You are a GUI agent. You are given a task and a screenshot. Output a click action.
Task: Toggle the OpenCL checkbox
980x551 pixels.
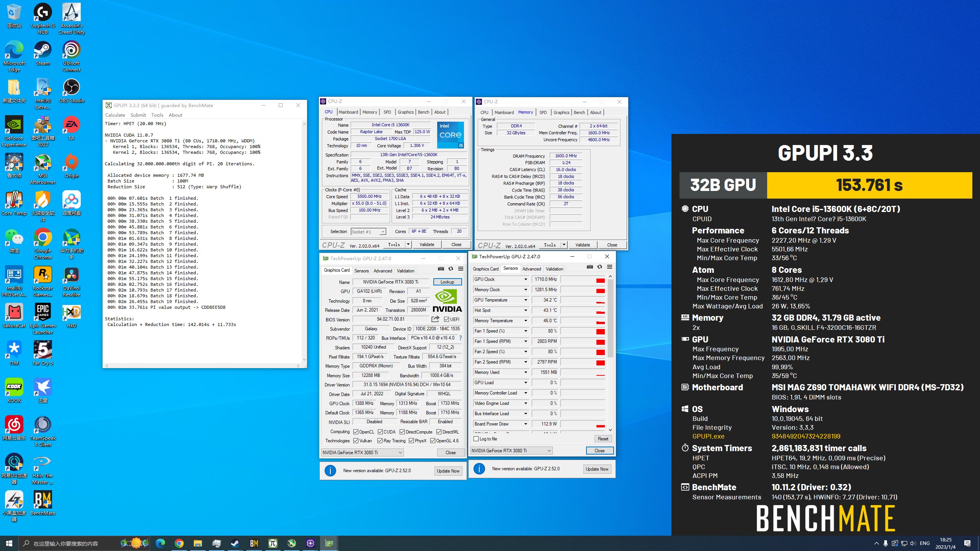click(356, 432)
